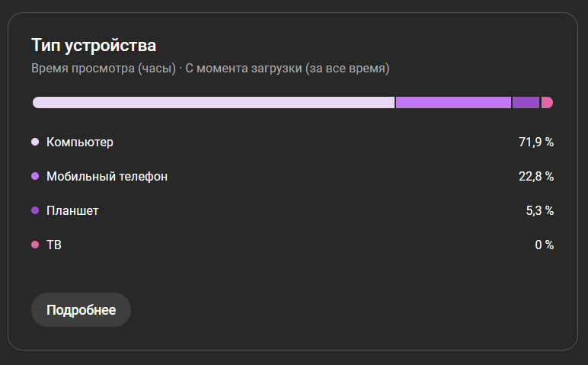Select the Планшет segment of the bar
The width and height of the screenshot is (588, 365).
pos(526,103)
